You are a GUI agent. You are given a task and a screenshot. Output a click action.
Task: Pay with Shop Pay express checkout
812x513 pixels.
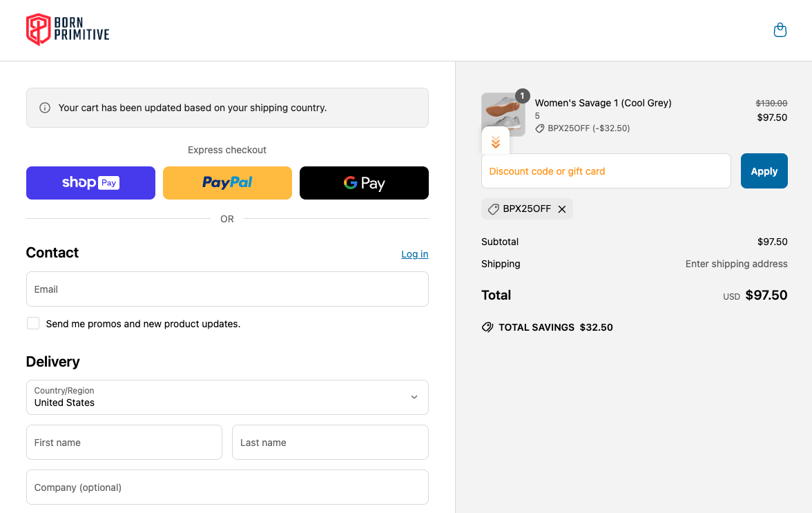pos(90,183)
